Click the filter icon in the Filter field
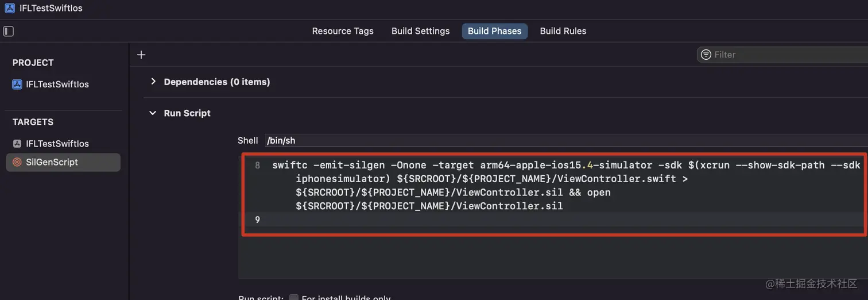Viewport: 868px width, 300px height. (x=706, y=55)
